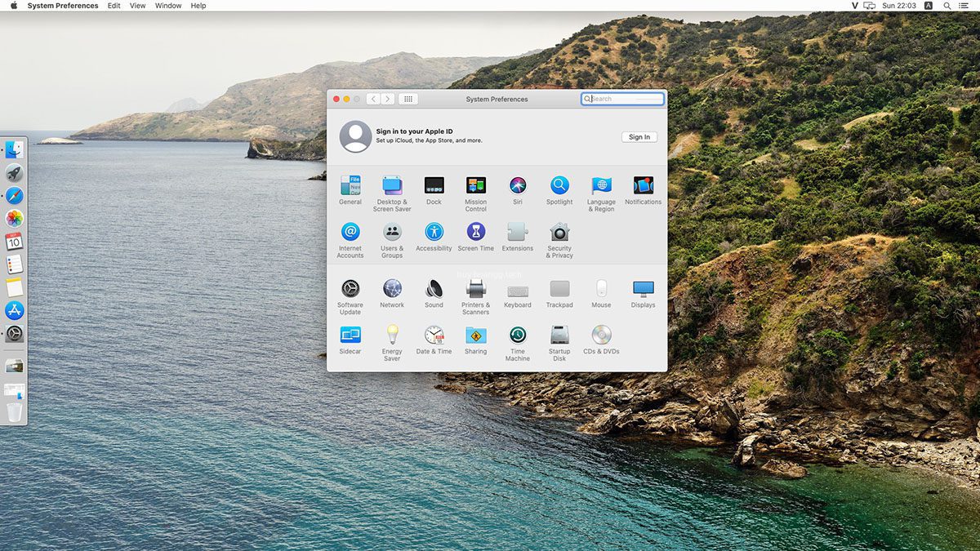Click the Apple ID avatar placeholder

click(x=355, y=136)
